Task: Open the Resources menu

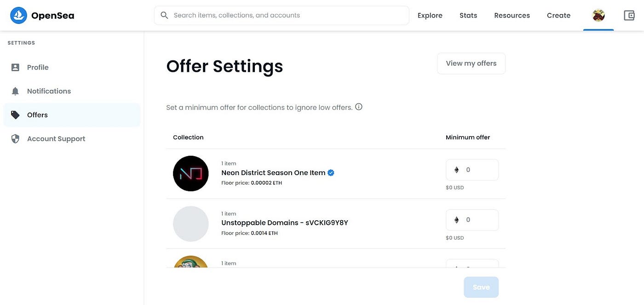Action: [512, 15]
